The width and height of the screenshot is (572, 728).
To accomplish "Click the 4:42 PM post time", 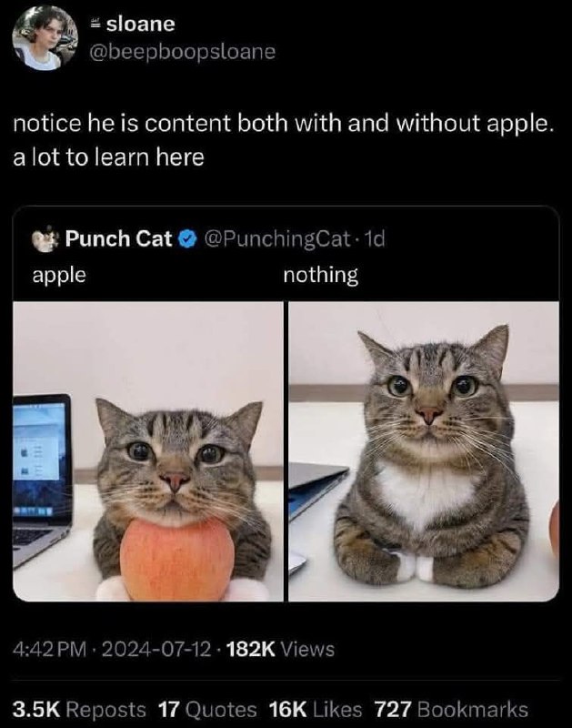I will (50, 649).
